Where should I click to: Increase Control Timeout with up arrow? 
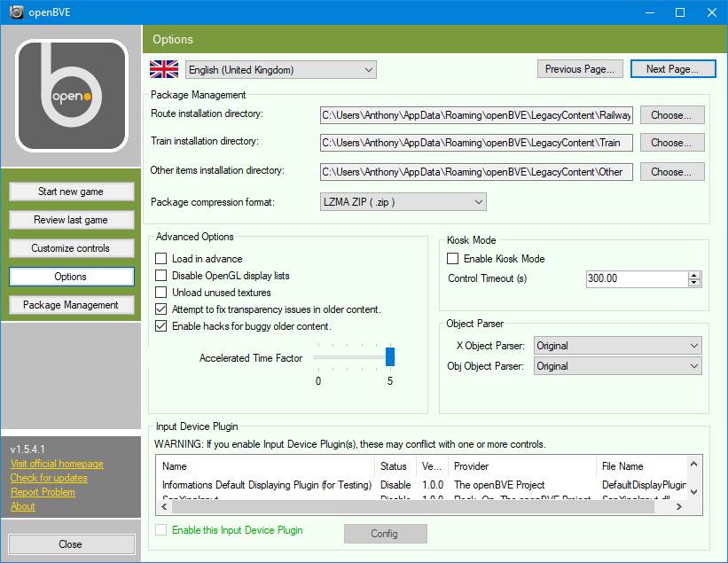(694, 275)
